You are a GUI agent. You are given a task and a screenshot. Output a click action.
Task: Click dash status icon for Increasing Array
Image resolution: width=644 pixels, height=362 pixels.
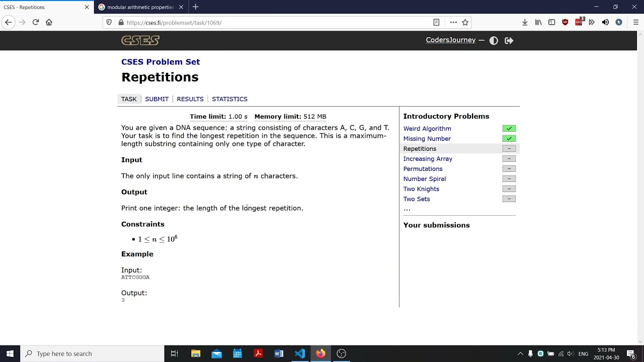509,159
